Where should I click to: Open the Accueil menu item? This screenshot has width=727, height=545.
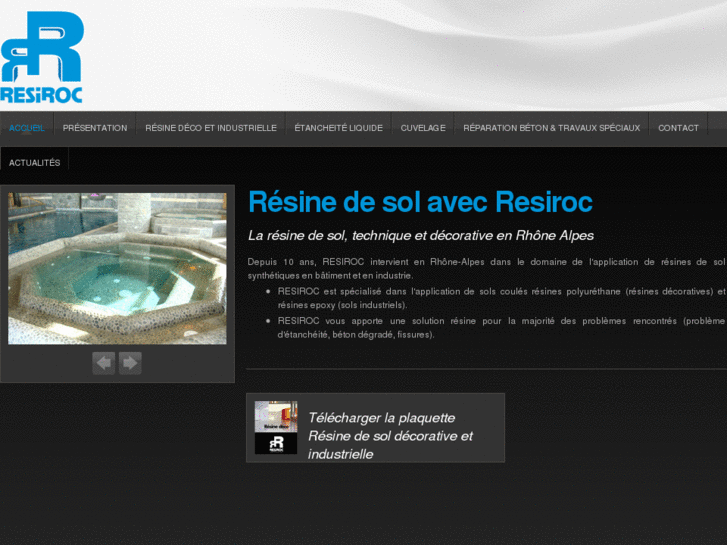[x=27, y=128]
